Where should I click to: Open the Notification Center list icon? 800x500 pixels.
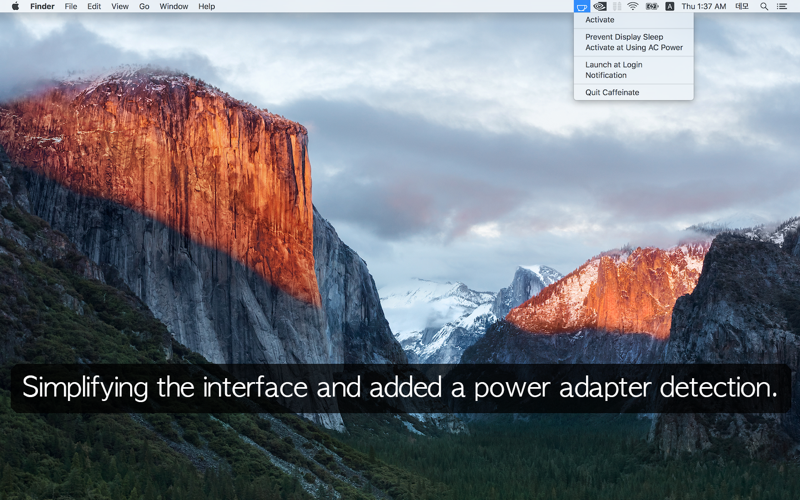pyautogui.click(x=782, y=6)
